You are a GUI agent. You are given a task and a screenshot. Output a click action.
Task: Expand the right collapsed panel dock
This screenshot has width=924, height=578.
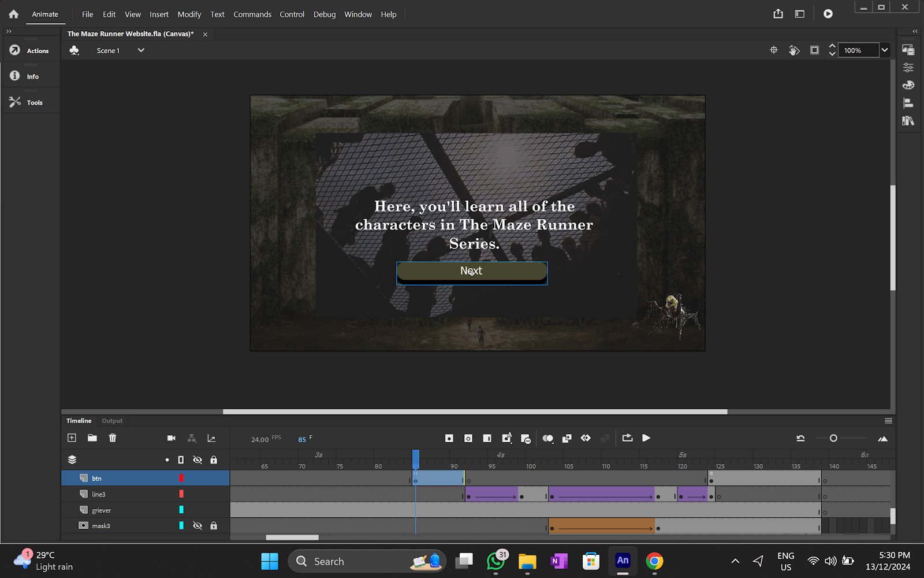click(x=915, y=31)
